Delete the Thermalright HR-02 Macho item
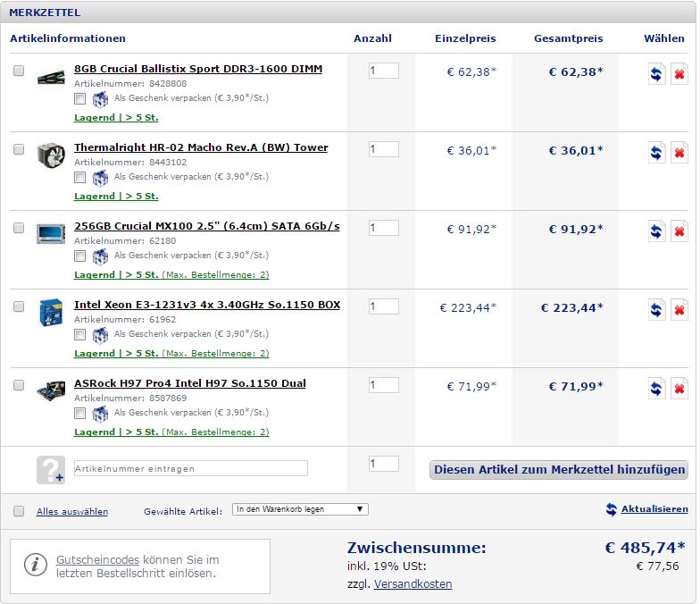Viewport: 700px width, 604px height. click(679, 152)
